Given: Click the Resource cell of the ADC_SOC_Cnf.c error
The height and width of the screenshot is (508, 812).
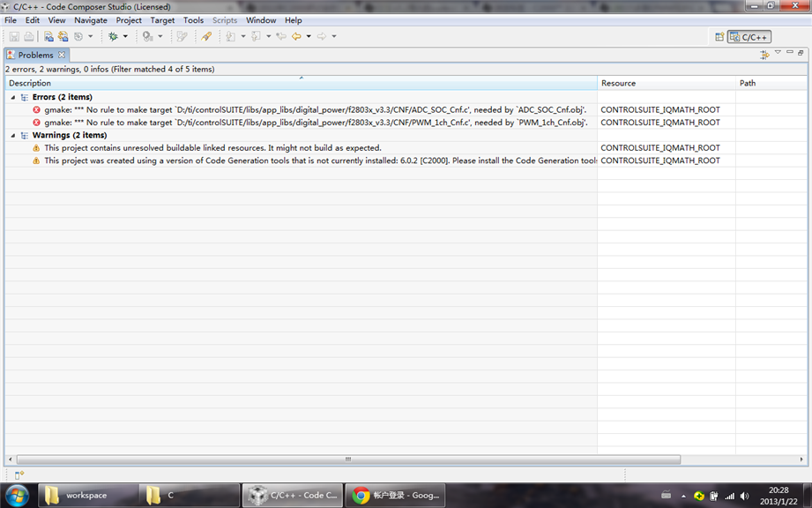Looking at the screenshot, I should [667, 109].
